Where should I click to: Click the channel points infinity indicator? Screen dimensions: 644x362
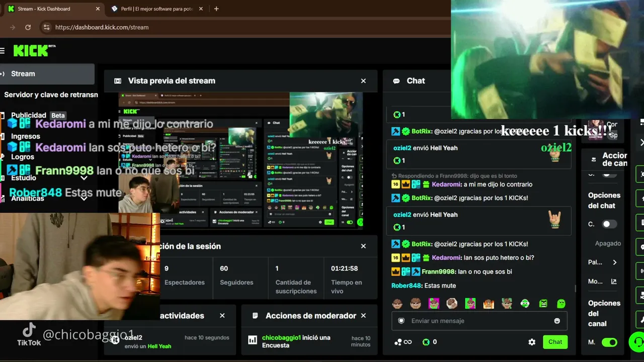pyautogui.click(x=403, y=342)
